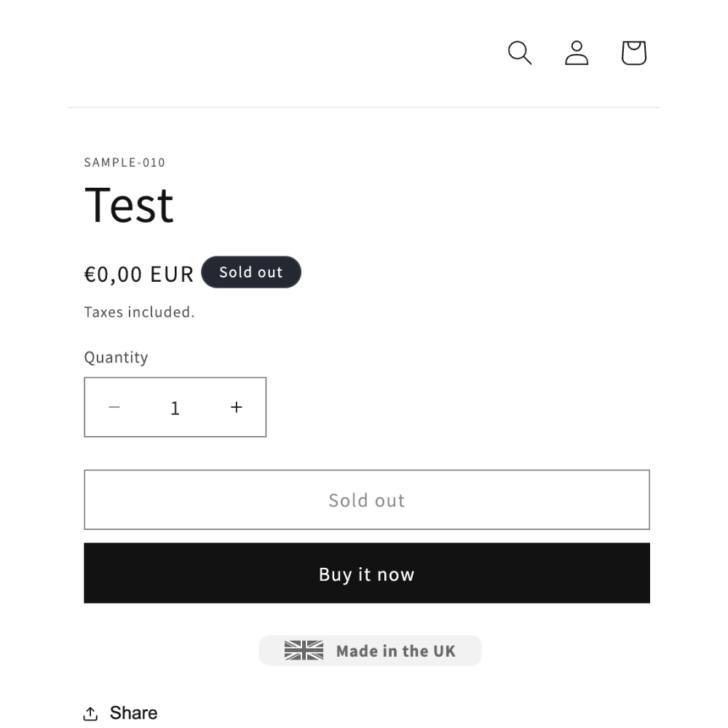The height and width of the screenshot is (728, 728).
Task: Click the dark Sold out pill badge
Action: [x=251, y=272]
